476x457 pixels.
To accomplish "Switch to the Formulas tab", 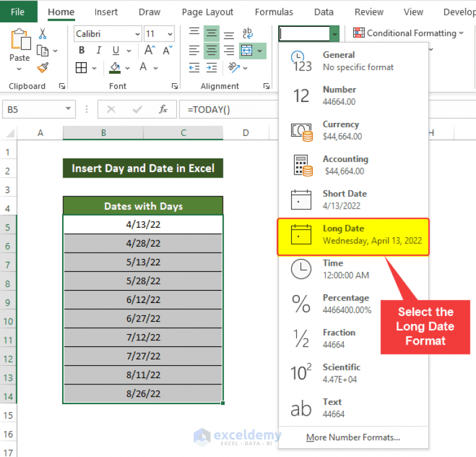I will pyautogui.click(x=274, y=12).
